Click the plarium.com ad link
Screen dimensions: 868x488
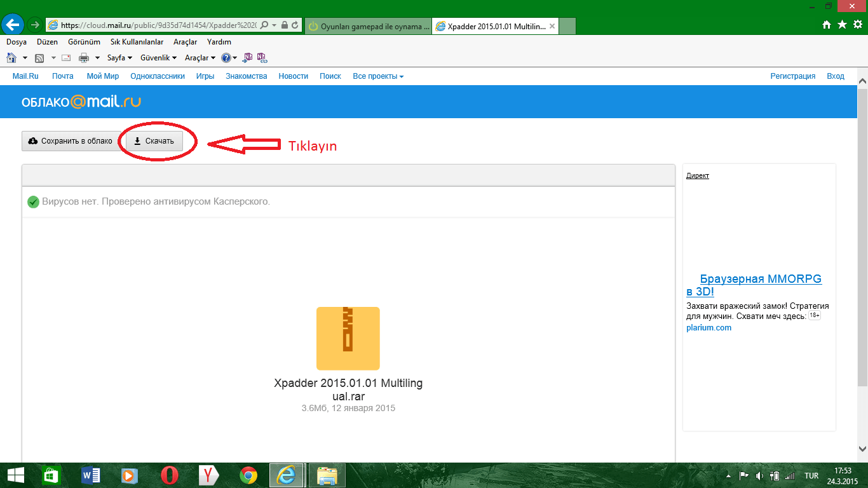click(709, 328)
